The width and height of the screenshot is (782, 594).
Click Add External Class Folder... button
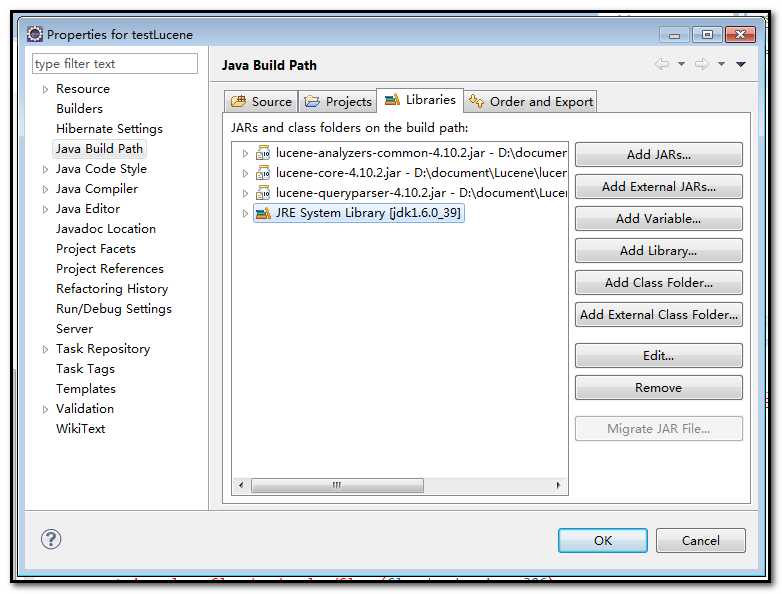click(658, 314)
